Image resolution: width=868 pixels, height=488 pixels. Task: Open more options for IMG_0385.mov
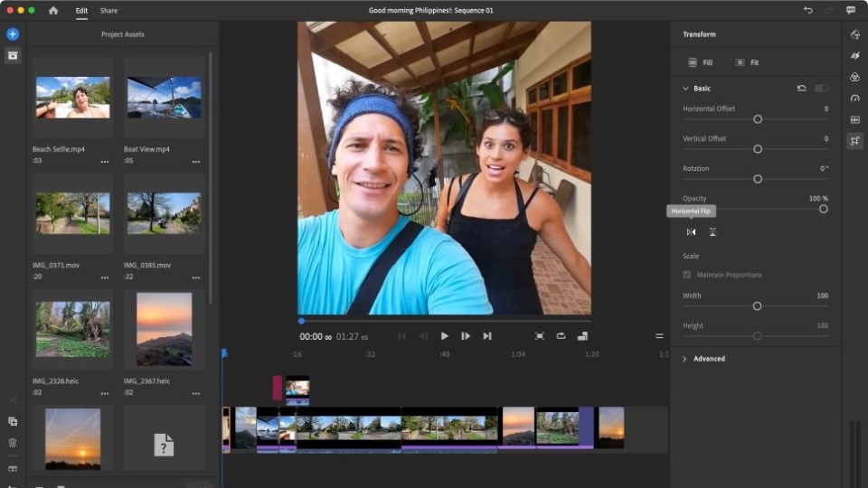click(x=196, y=277)
